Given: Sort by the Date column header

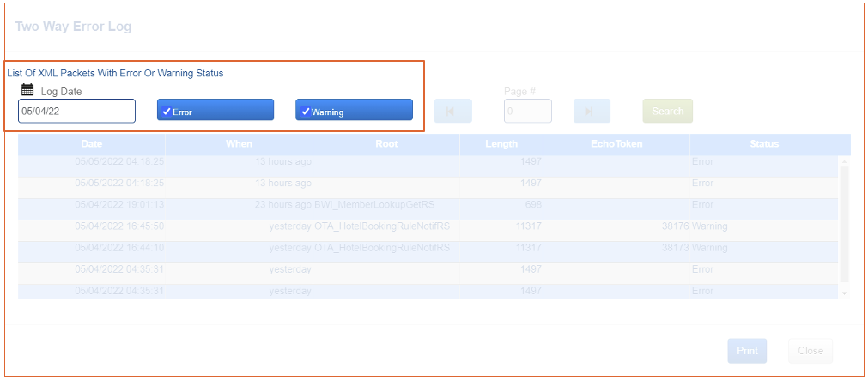Looking at the screenshot, I should (92, 144).
